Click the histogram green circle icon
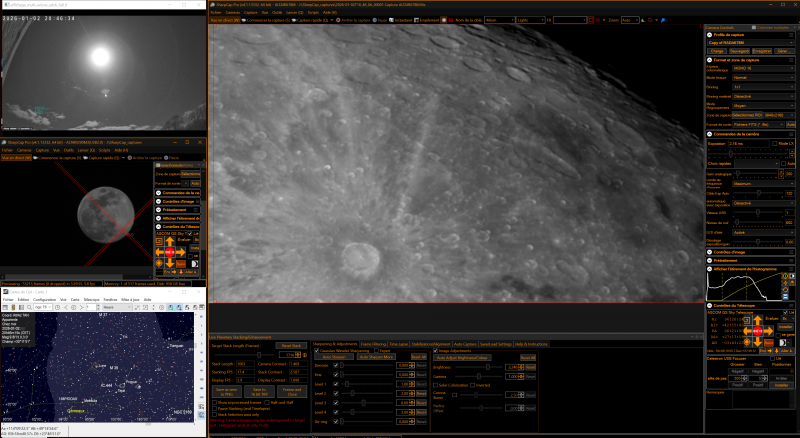The height and width of the screenshot is (438, 800). point(785,276)
